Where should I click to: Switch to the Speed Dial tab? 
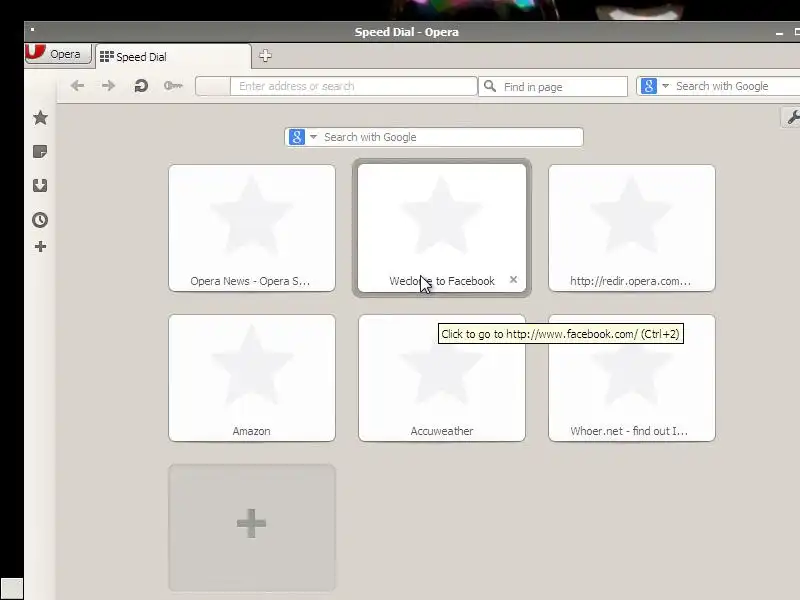click(x=173, y=57)
